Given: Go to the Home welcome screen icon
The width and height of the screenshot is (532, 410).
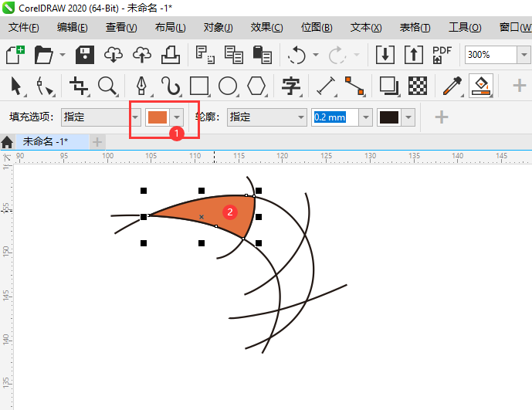Looking at the screenshot, I should coord(7,142).
